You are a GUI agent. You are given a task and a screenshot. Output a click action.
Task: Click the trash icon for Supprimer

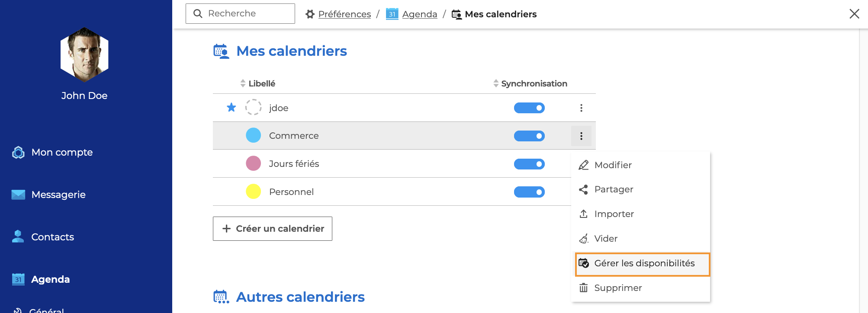click(583, 288)
